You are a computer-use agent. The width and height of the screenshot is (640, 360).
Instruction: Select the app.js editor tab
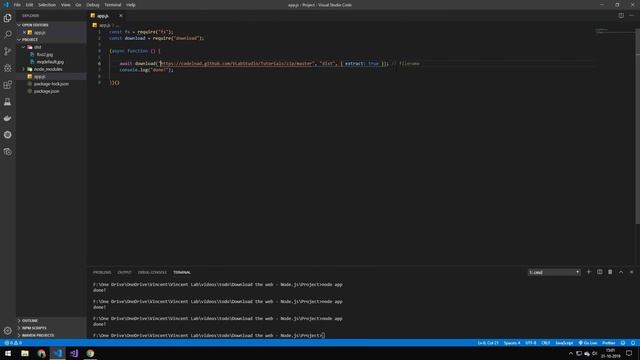[103, 16]
